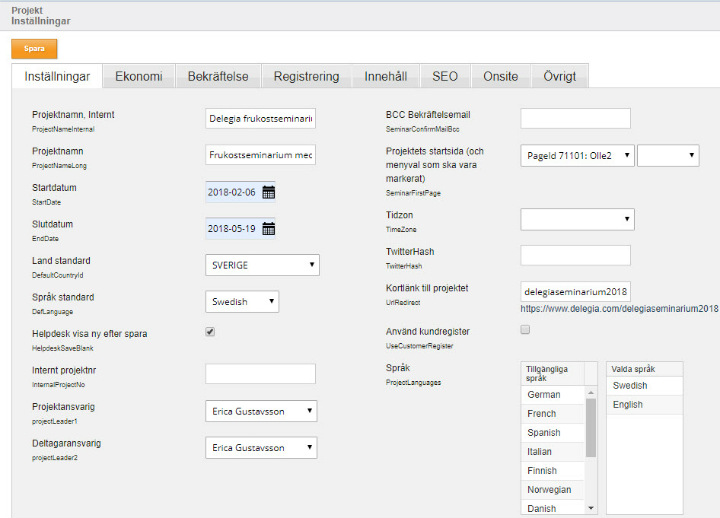Select the SEO tab
720x518 pixels.
tap(445, 76)
